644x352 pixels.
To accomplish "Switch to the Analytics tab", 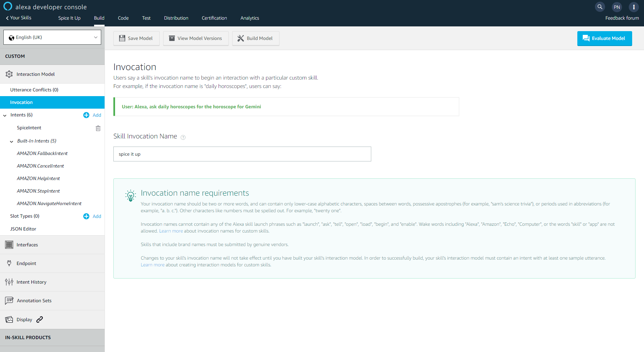I will pyautogui.click(x=250, y=18).
